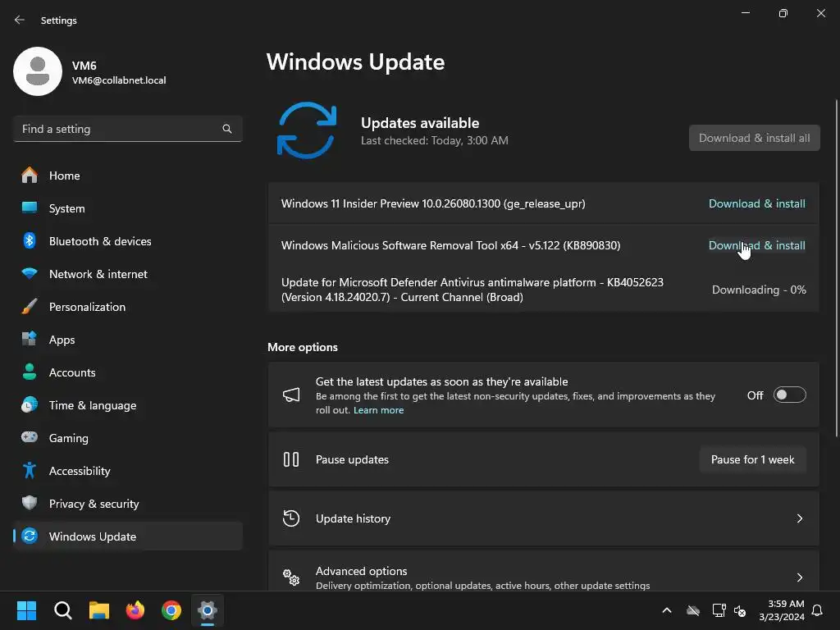The height and width of the screenshot is (630, 840).
Task: Click the VM6@collabnet.local account text
Action: pos(119,80)
